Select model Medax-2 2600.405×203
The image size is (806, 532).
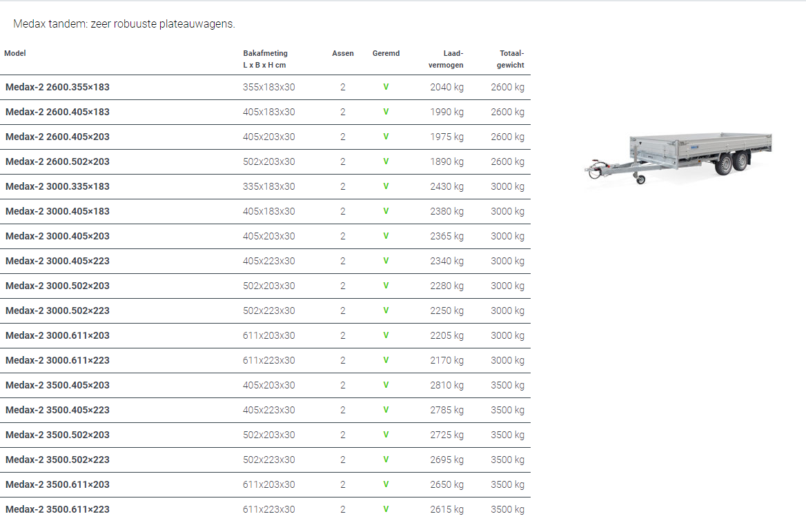(57, 137)
